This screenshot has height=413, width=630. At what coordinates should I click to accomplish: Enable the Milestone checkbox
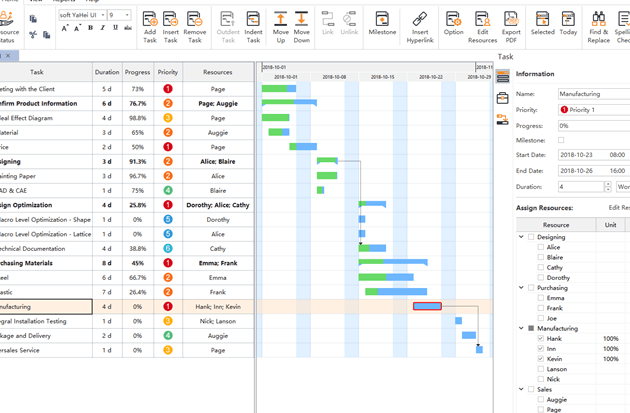[x=561, y=140]
